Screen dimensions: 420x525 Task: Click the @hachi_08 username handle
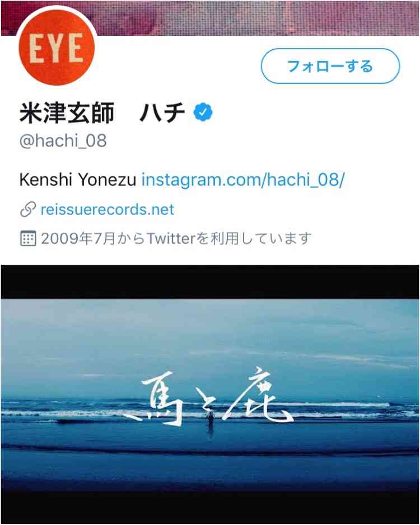click(x=63, y=140)
